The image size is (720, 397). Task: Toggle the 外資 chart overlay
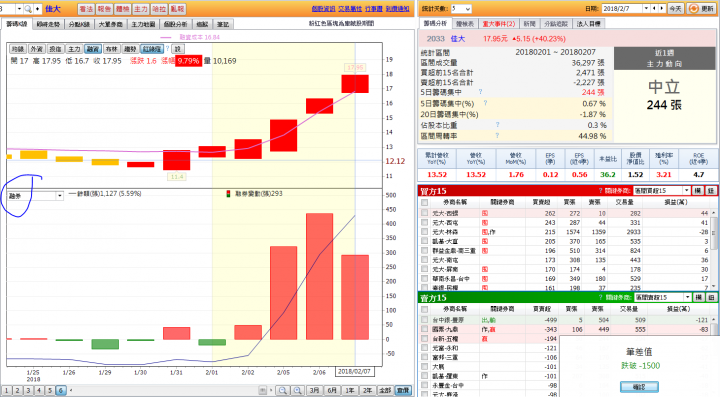pyautogui.click(x=37, y=49)
